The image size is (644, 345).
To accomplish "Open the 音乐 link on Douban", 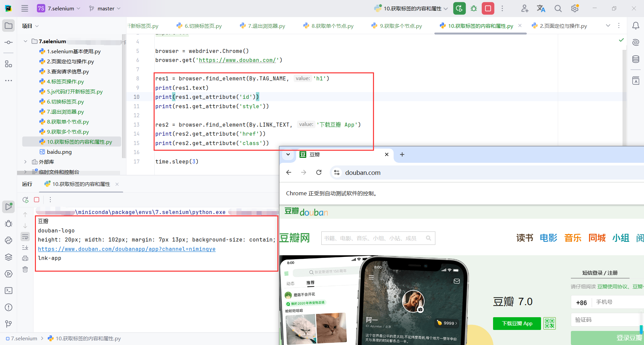I will pyautogui.click(x=573, y=238).
